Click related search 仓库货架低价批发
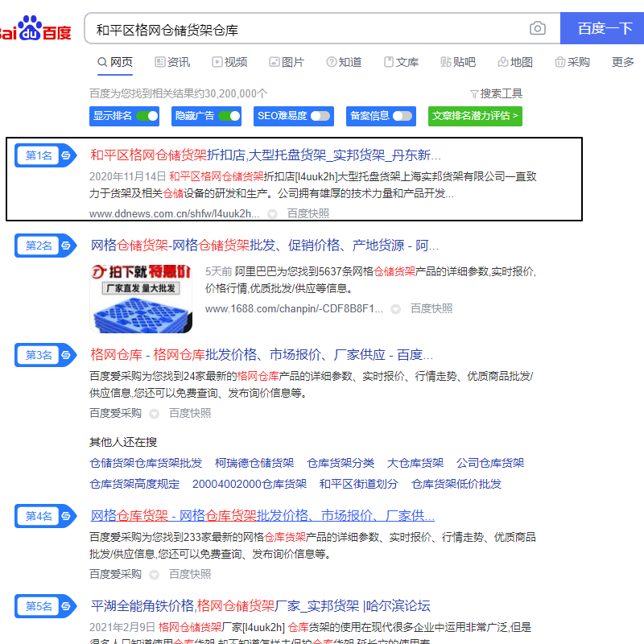The width and height of the screenshot is (644, 644). 456,485
